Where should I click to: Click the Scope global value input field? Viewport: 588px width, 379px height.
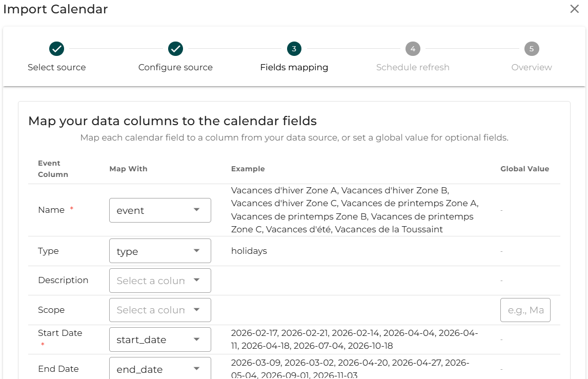point(525,310)
